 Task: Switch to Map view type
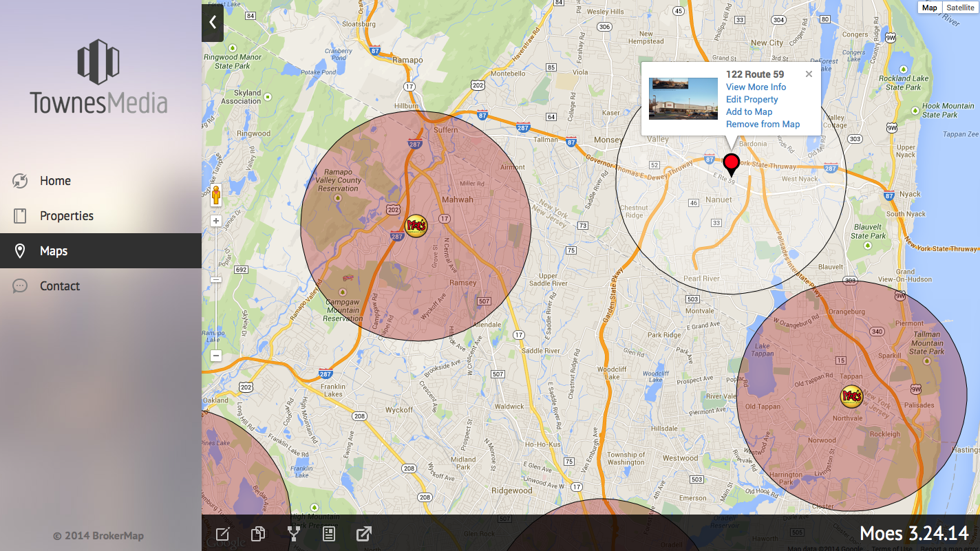pos(930,8)
